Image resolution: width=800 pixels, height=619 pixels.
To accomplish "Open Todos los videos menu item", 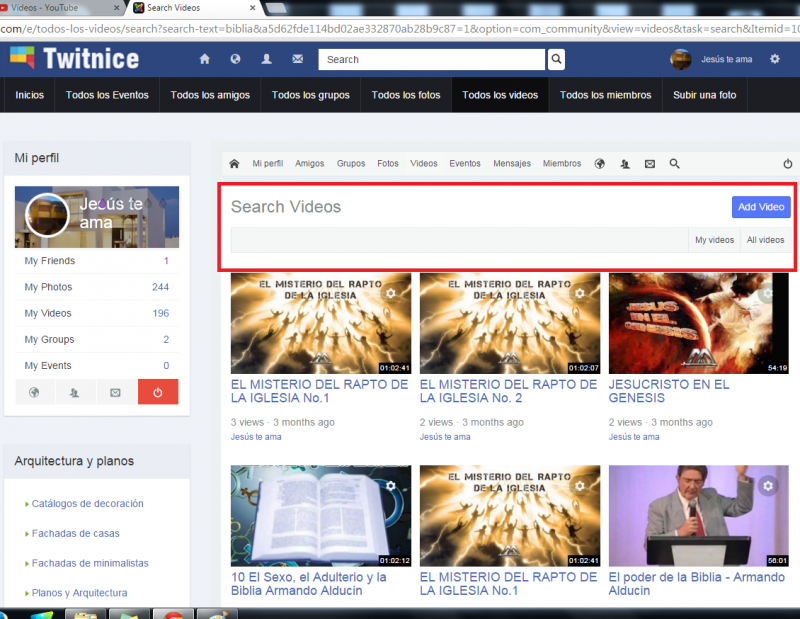I will (500, 95).
